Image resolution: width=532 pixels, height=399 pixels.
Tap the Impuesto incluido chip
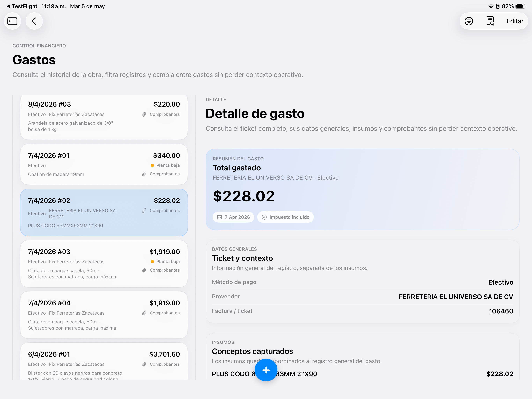(285, 217)
